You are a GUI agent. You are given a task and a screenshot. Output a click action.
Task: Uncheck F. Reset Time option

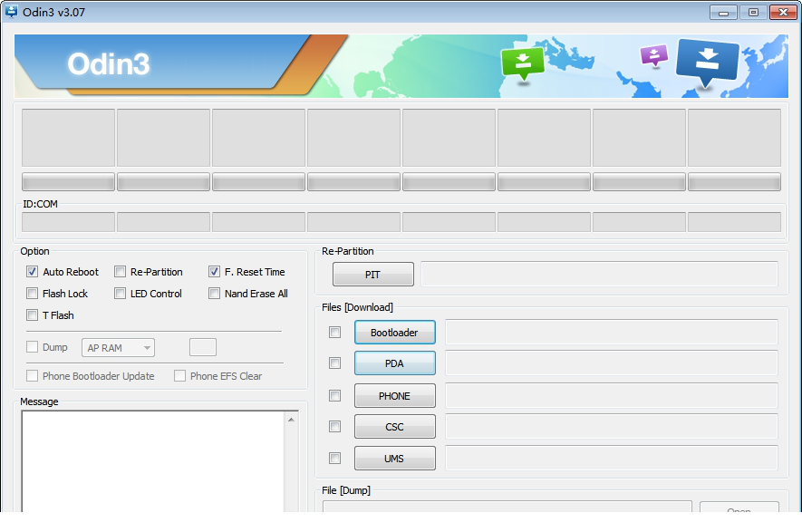[214, 272]
